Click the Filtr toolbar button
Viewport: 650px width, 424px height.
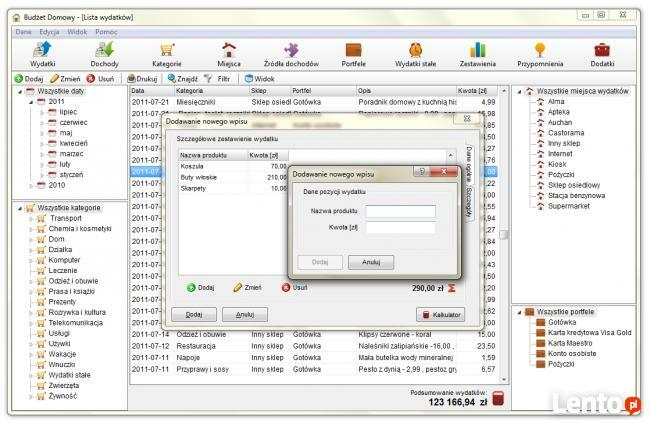click(217, 78)
